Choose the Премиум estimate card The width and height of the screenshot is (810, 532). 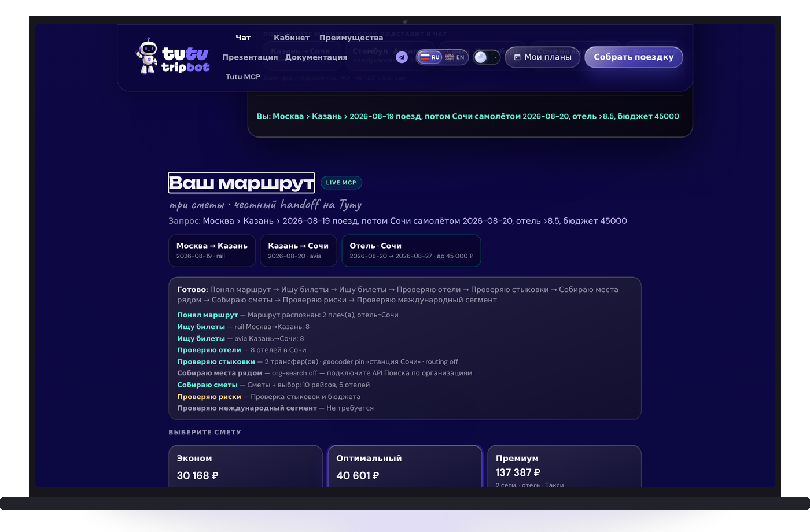coord(564,466)
